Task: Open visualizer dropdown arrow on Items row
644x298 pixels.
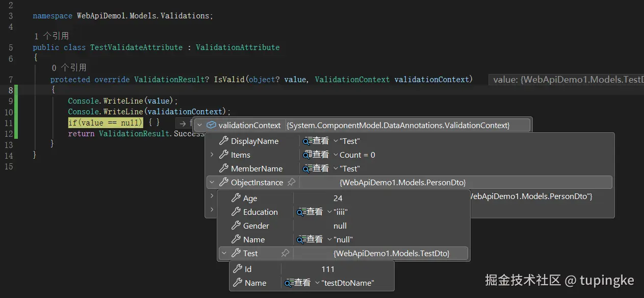Action: click(335, 155)
